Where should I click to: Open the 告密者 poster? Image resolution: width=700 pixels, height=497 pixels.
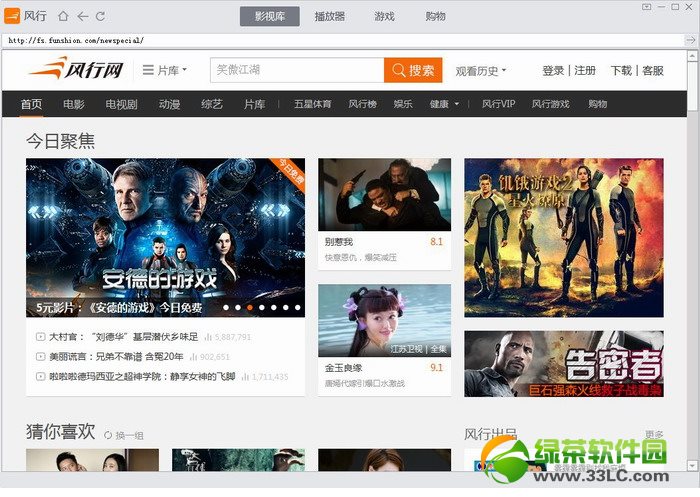click(x=564, y=363)
